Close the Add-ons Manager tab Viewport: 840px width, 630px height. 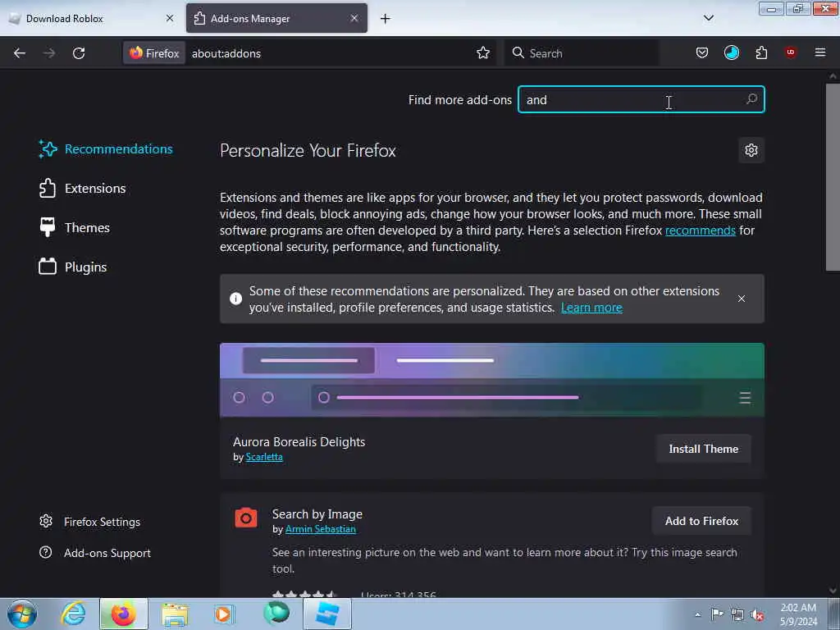pos(354,18)
